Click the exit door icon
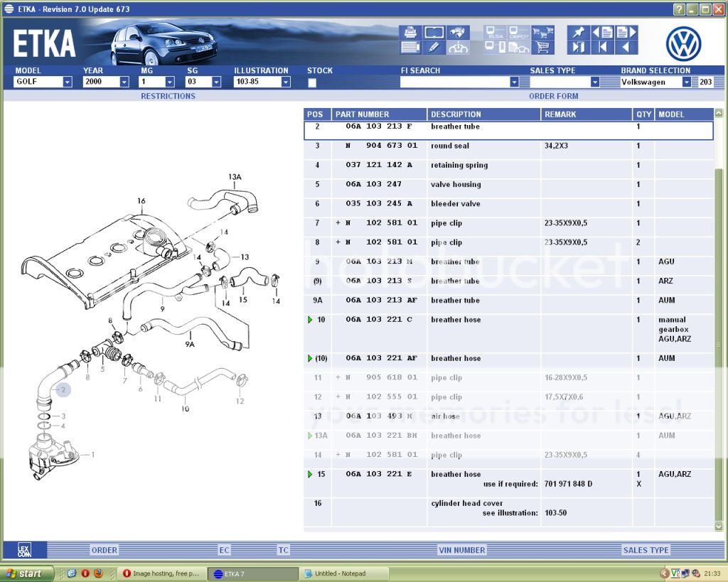Image resolution: width=728 pixels, height=582 pixels. [578, 48]
